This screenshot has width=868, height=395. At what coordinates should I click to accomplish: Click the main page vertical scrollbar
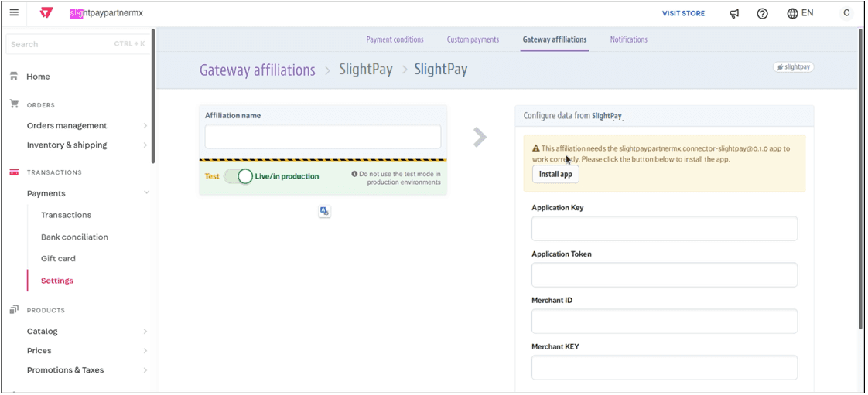point(860,179)
